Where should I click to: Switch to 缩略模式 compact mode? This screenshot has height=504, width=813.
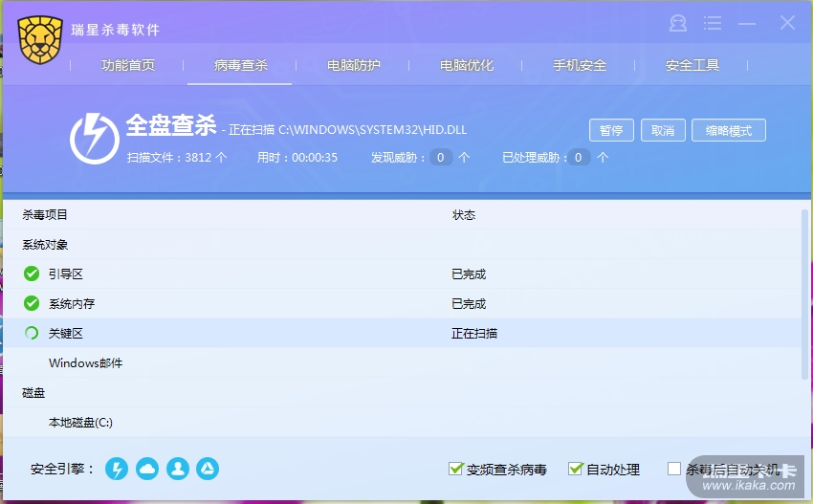(729, 130)
